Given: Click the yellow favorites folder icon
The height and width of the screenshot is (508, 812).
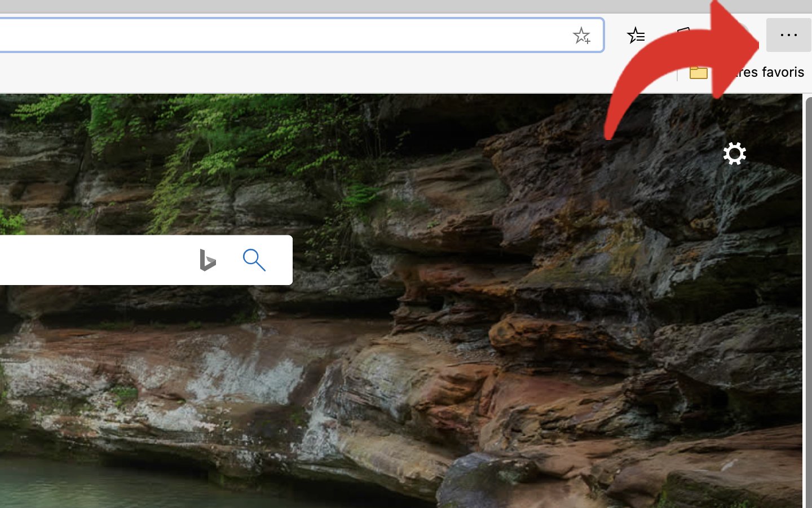Looking at the screenshot, I should [x=698, y=72].
